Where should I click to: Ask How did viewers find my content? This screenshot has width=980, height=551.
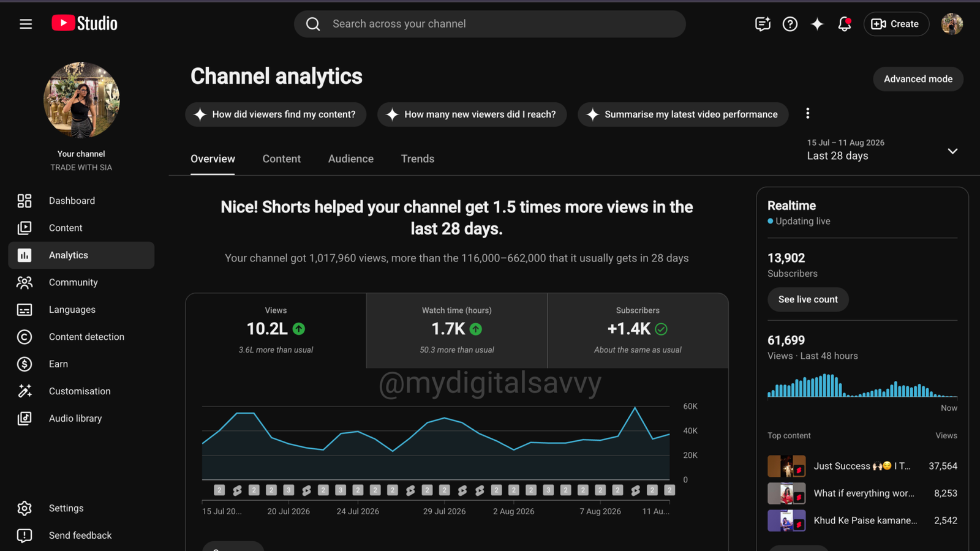(276, 114)
